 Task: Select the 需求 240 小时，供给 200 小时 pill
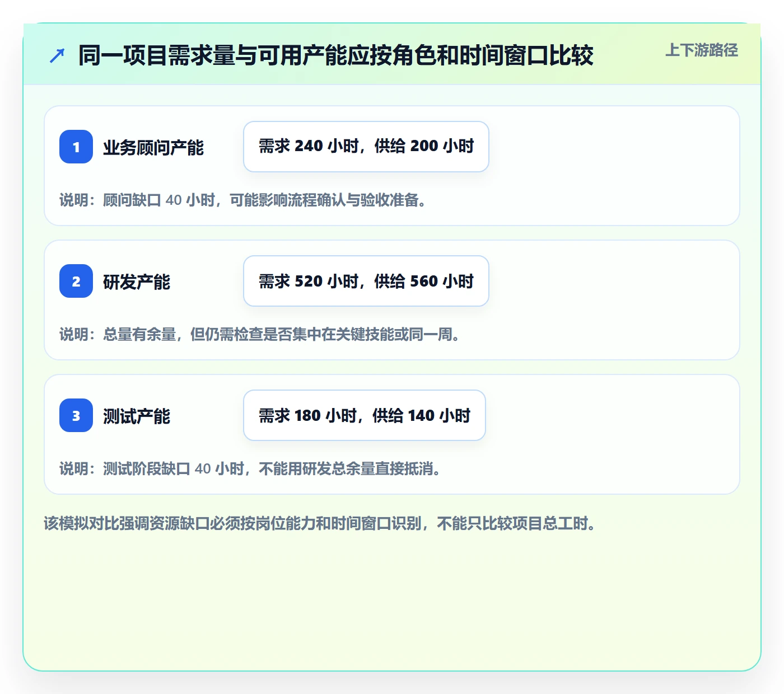366,147
